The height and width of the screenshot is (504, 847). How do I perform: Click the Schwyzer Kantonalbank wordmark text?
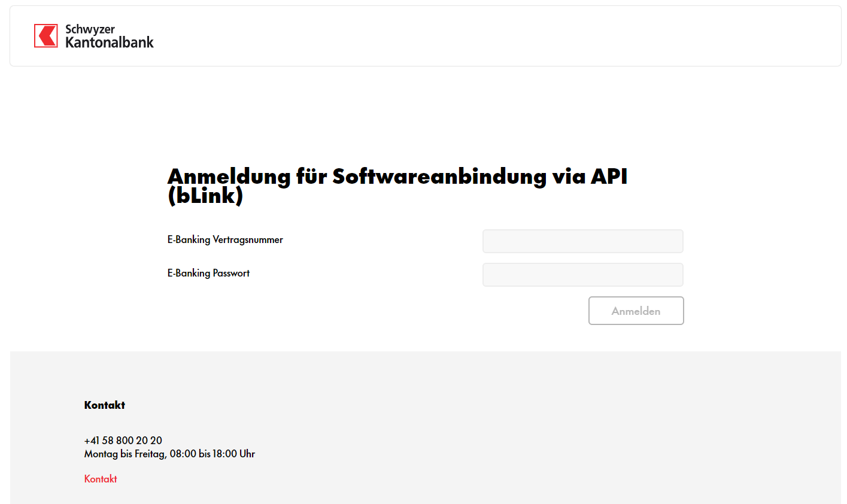(x=110, y=36)
